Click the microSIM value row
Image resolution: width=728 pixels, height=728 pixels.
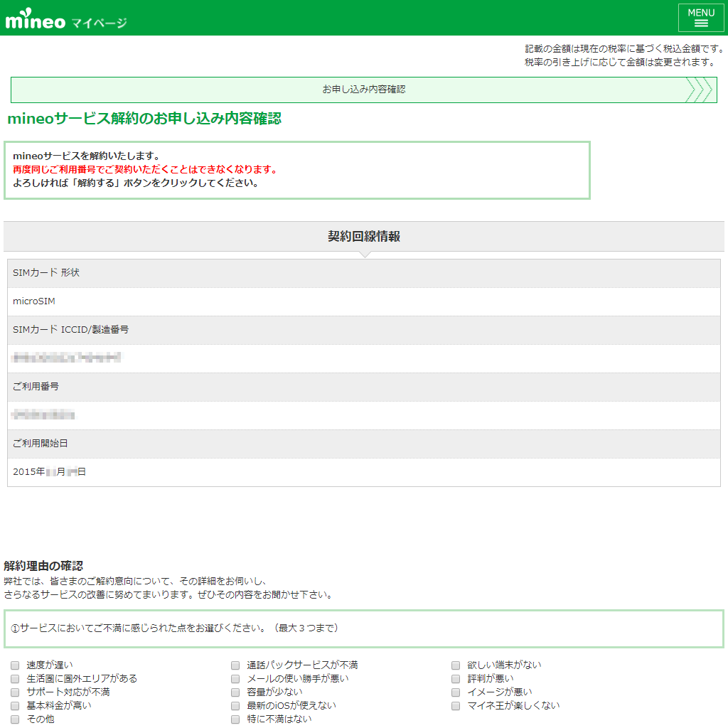pos(364,301)
